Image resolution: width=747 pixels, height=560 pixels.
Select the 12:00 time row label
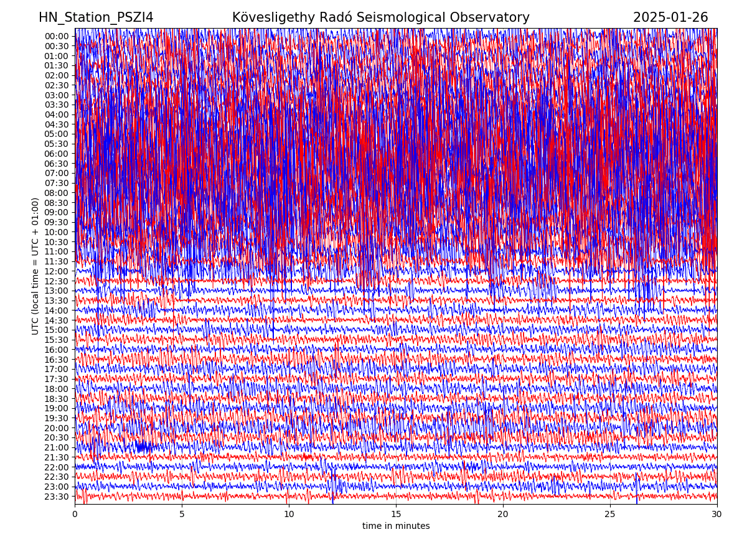click(57, 271)
